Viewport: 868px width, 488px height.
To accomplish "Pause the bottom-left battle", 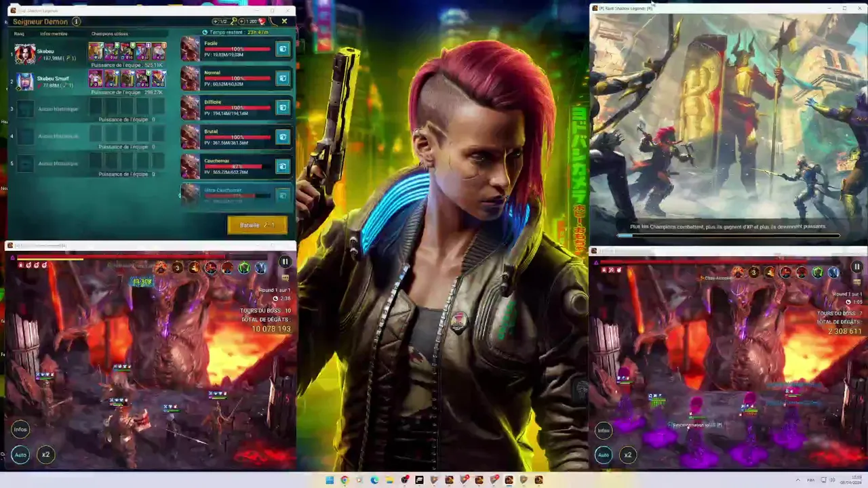I will tap(285, 262).
